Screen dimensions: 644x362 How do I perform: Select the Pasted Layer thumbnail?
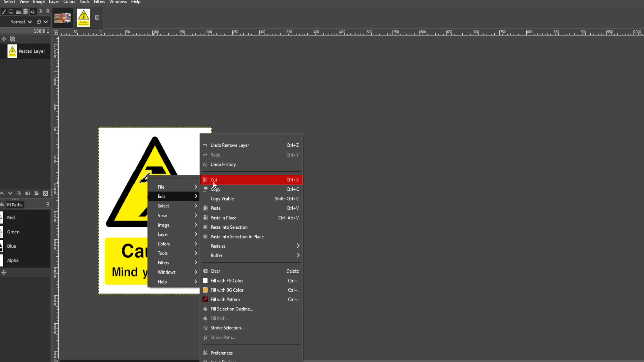coord(12,51)
